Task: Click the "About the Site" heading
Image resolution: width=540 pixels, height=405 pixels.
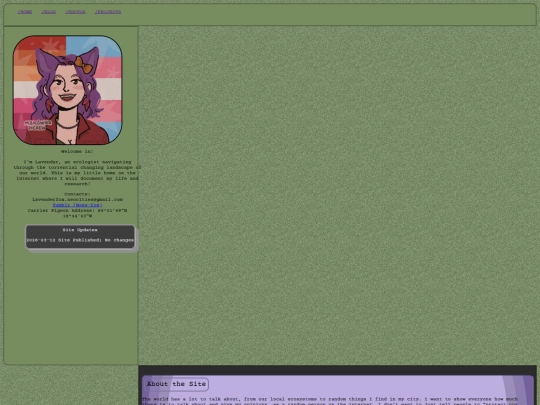Action: coord(176,384)
